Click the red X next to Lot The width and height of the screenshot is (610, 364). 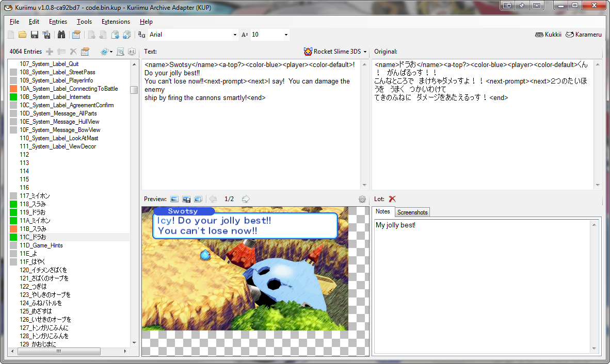(392, 199)
